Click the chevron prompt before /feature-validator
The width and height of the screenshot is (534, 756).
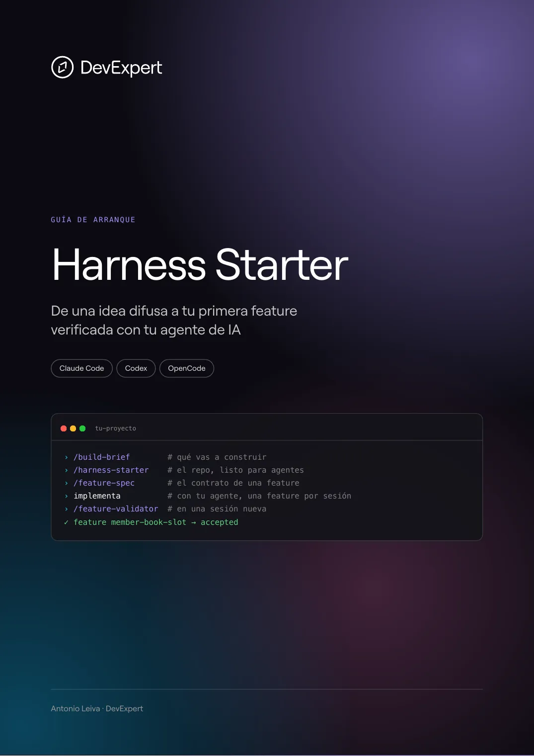66,509
